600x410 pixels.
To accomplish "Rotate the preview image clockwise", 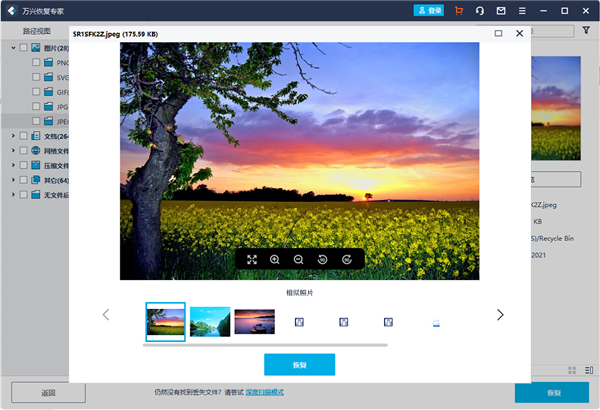I will click(x=346, y=259).
